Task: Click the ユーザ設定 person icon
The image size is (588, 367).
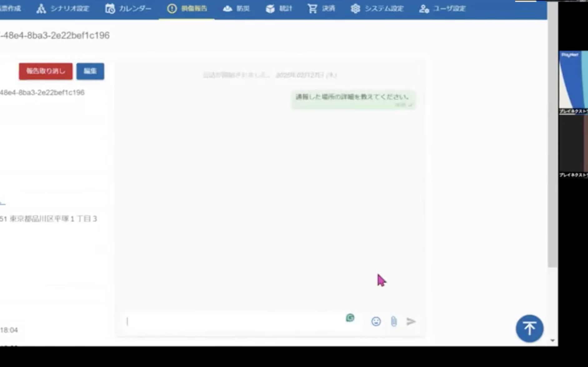Action: pyautogui.click(x=424, y=9)
